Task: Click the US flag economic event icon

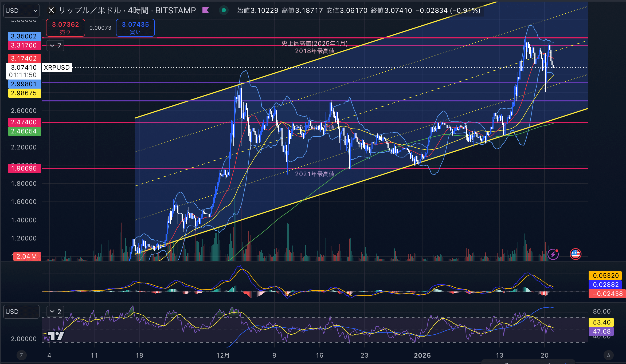Action: tap(576, 254)
